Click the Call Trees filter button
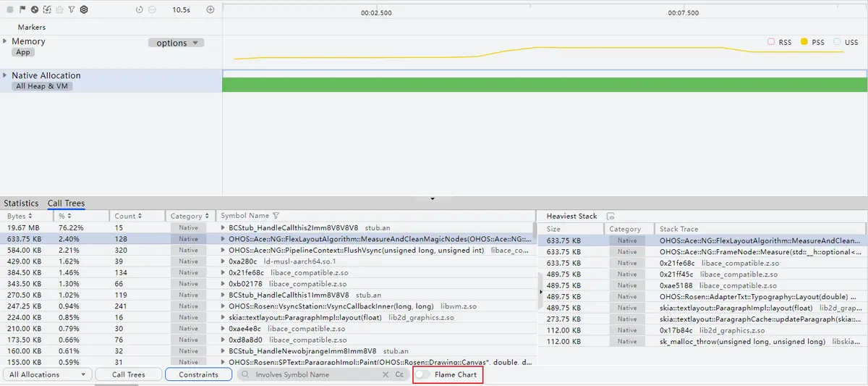 pos(128,374)
